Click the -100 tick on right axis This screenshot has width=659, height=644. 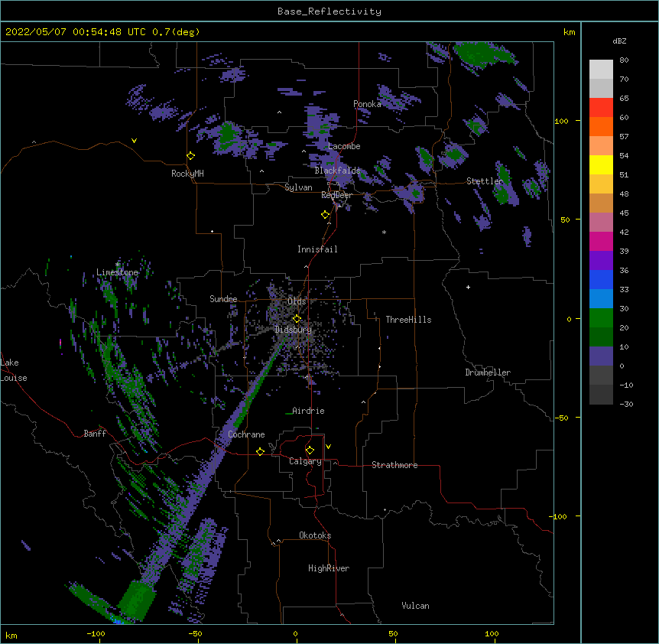pos(559,516)
